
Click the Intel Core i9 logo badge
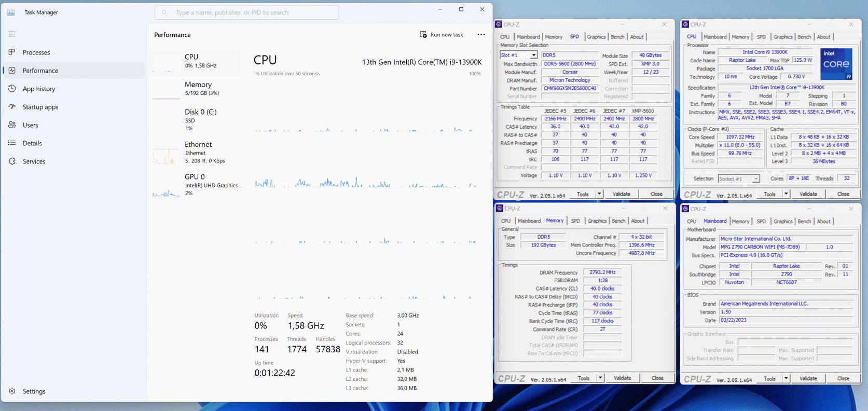tap(836, 64)
